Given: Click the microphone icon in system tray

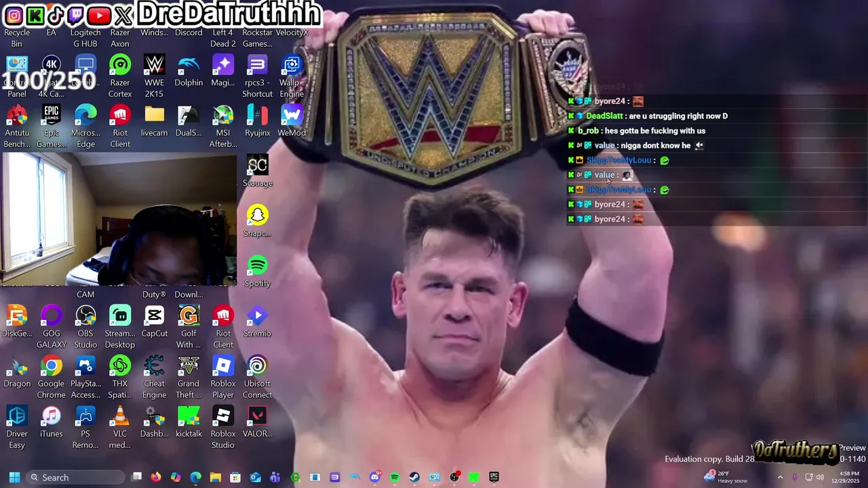Looking at the screenshot, I should coord(794,477).
